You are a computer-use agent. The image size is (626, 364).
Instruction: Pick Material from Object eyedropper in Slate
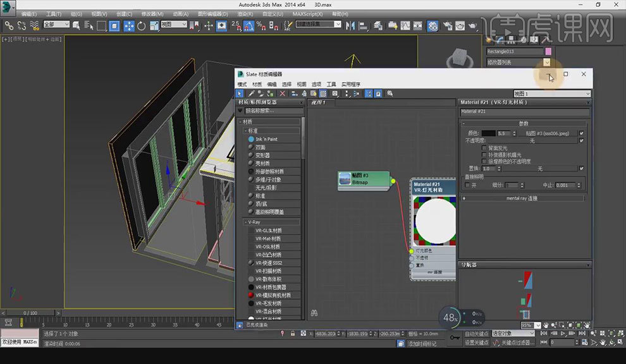[x=252, y=94]
